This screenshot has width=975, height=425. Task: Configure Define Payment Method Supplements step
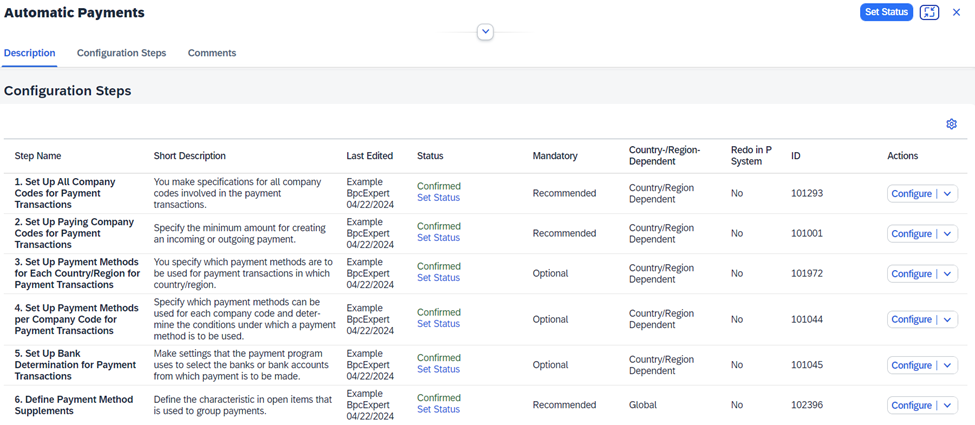[912, 405]
